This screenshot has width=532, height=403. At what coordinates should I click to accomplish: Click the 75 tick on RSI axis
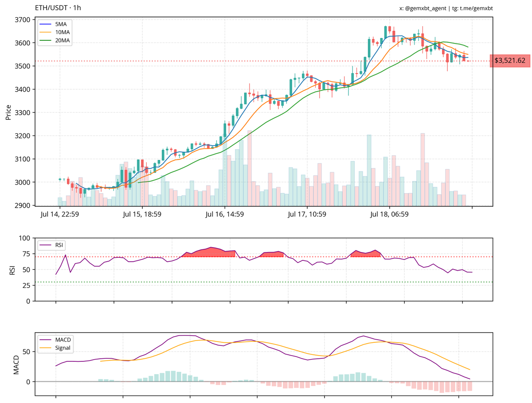26,254
